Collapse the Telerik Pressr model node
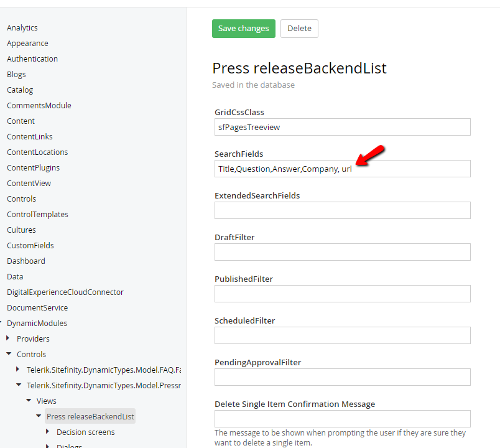 [x=19, y=385]
